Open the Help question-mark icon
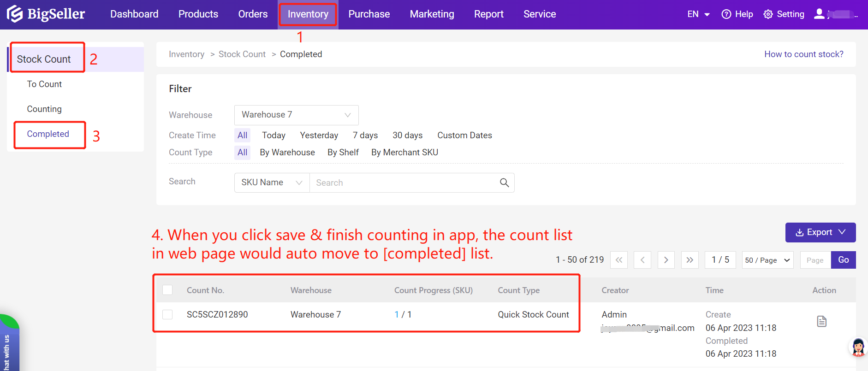Image resolution: width=868 pixels, height=371 pixels. [x=726, y=14]
